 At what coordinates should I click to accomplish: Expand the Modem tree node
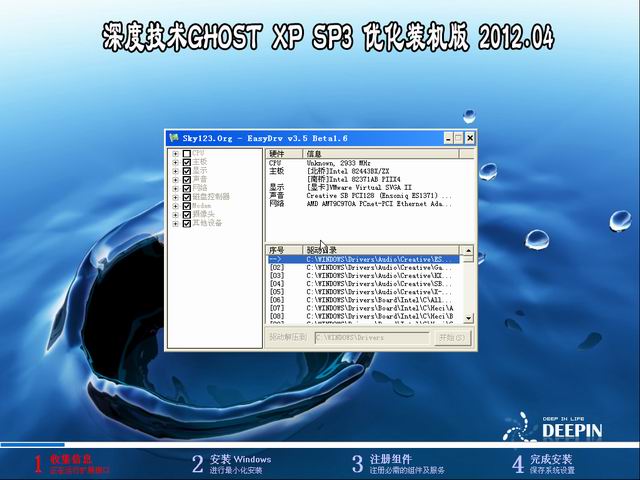pos(175,206)
